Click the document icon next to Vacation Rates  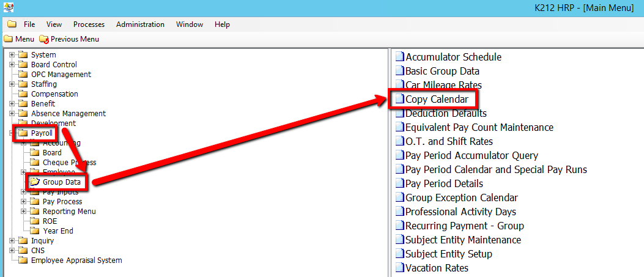(399, 268)
